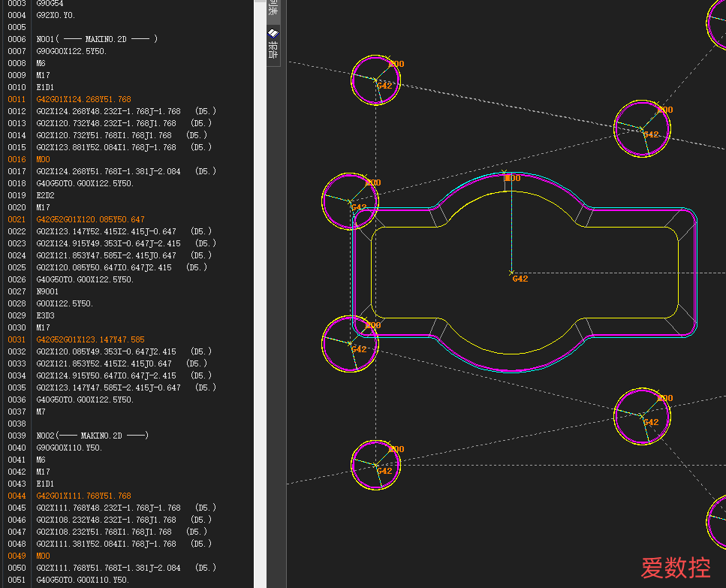Open the 报告 report side tab
This screenshot has height=588, width=726.
273,45
